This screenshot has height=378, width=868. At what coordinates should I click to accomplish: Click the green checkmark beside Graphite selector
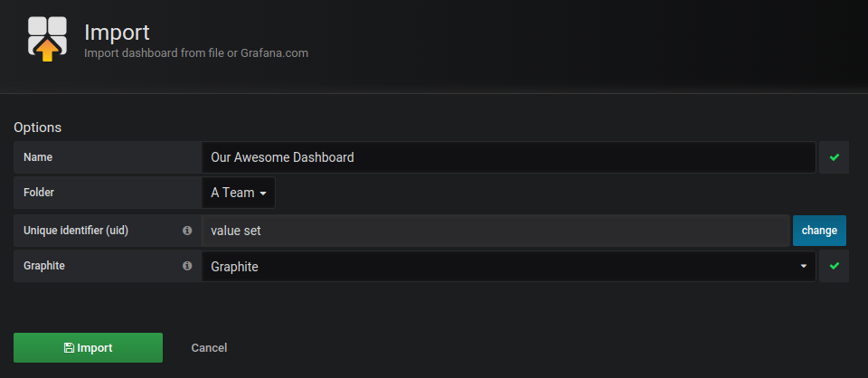[834, 266]
